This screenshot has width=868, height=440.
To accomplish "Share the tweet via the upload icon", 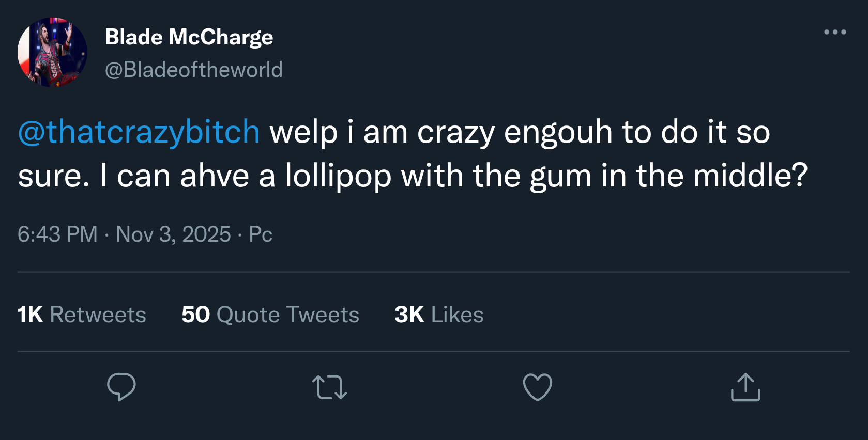I will click(745, 387).
